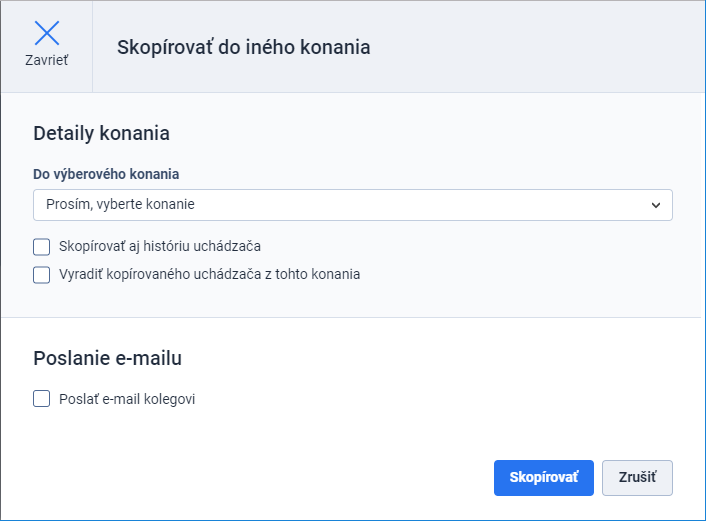This screenshot has width=706, height=521.
Task: Click the 'Poslať e-mail kolegovi' label text
Action: click(127, 399)
